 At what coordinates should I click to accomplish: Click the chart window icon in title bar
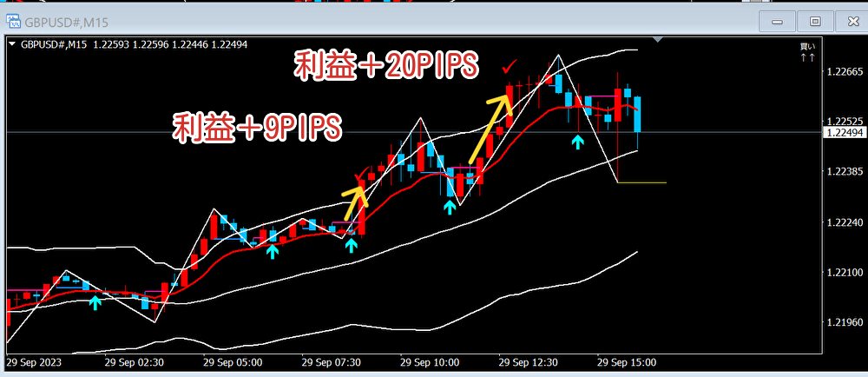click(x=12, y=22)
